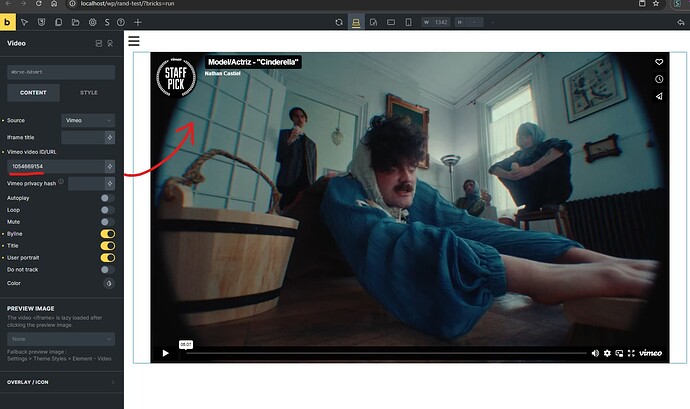Click the plus icon to add element
Screen dimensions: 690x409
pos(138,22)
